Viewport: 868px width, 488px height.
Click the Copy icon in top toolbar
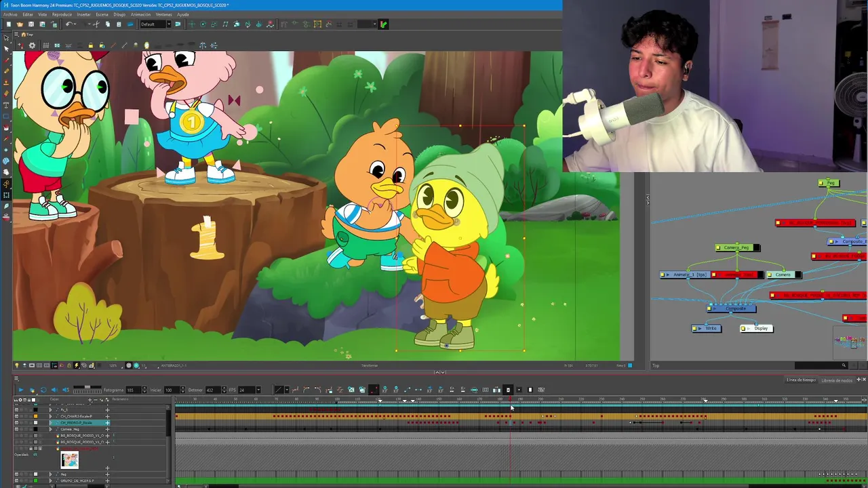[108, 24]
